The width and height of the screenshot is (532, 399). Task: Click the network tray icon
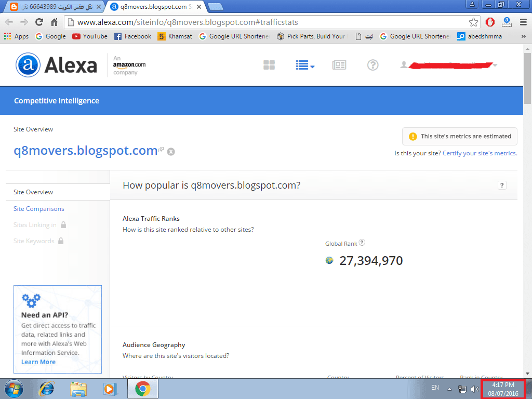pos(462,389)
